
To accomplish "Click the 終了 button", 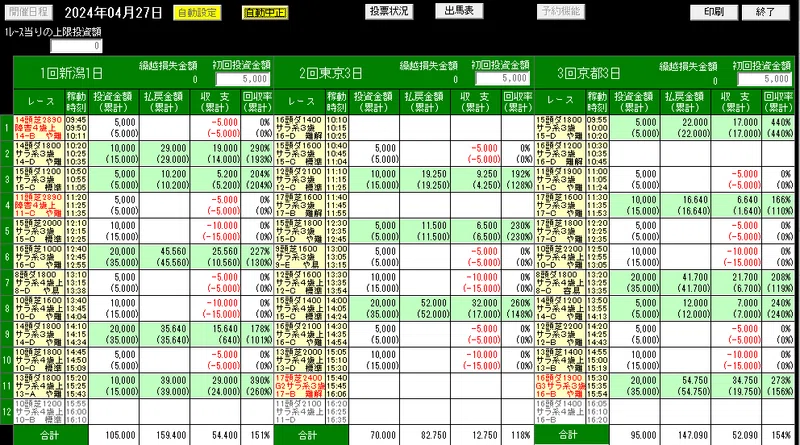I will click(765, 12).
